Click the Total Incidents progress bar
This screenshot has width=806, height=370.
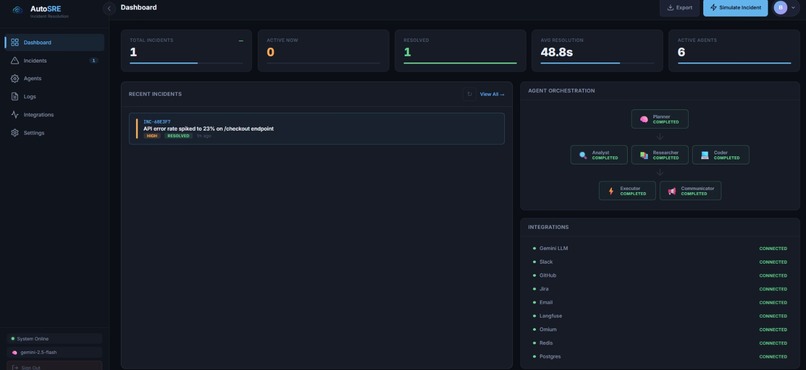(x=186, y=63)
